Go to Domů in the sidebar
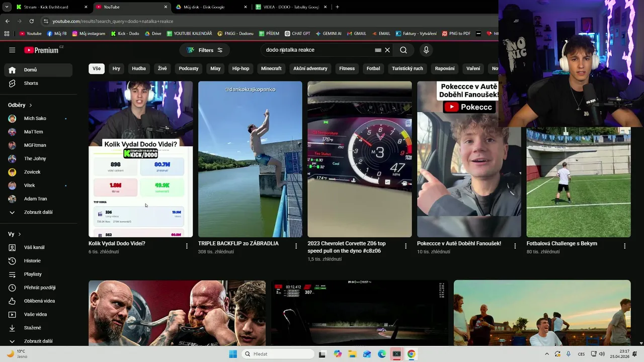The image size is (644, 362). coord(38,70)
